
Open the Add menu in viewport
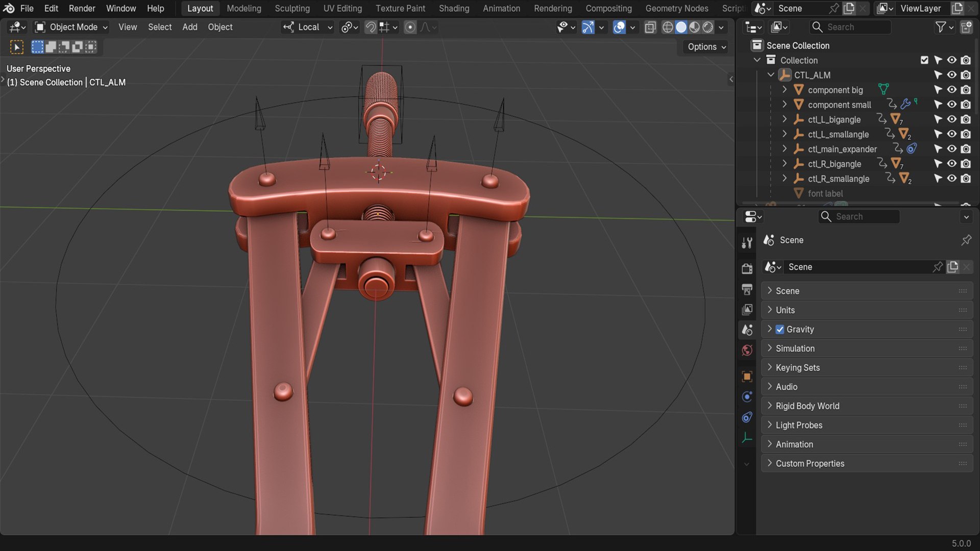point(189,27)
